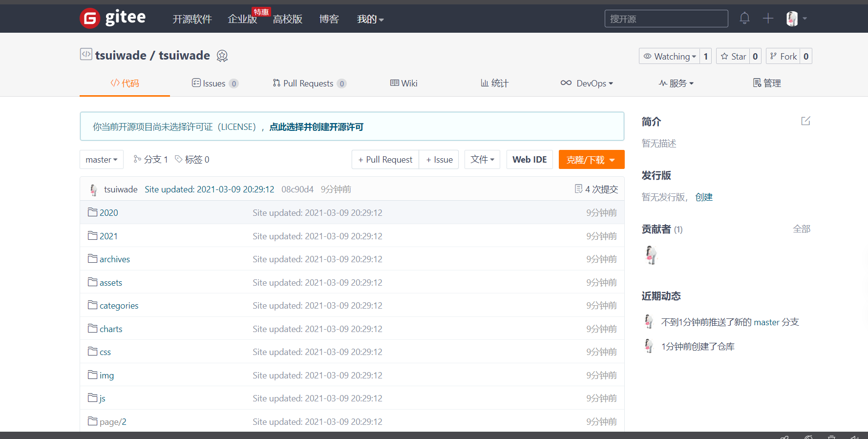Click avatar beside 创建了仓库 activity
Viewport: 868px width, 439px height.
point(649,346)
